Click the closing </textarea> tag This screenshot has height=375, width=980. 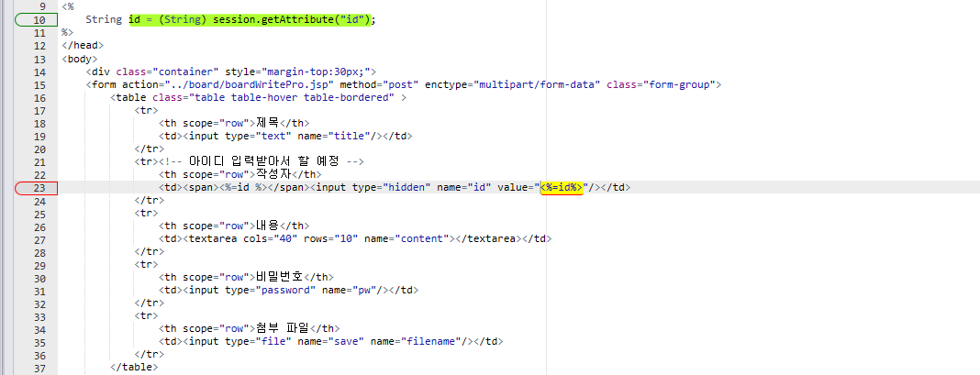pos(487,239)
